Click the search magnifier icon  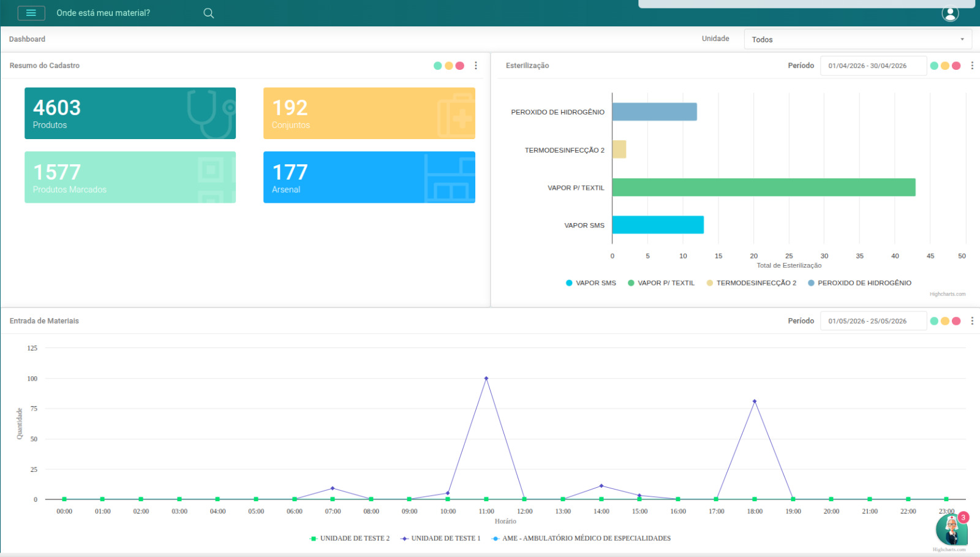pos(209,13)
